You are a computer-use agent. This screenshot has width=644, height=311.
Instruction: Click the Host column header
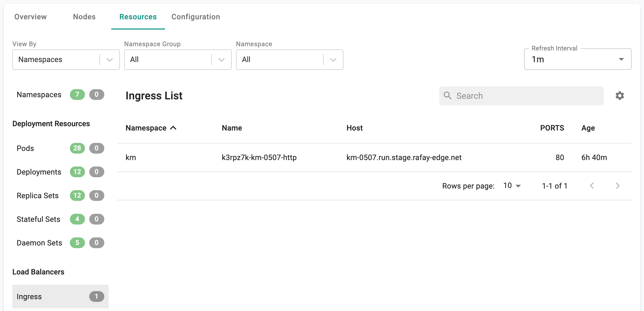click(x=355, y=128)
